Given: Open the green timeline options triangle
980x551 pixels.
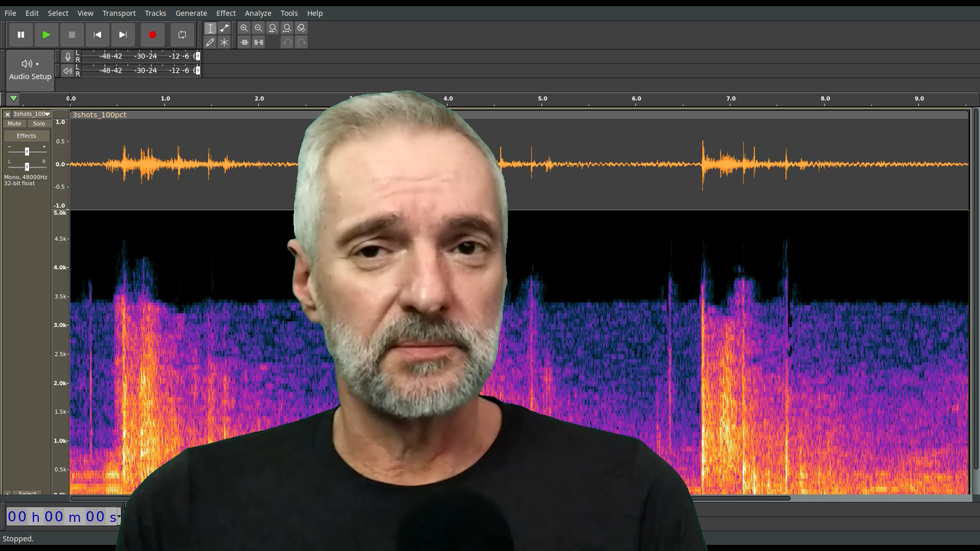Looking at the screenshot, I should coord(13,99).
